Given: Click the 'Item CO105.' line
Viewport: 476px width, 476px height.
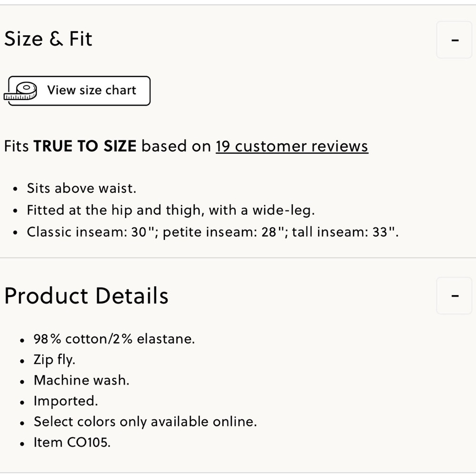Looking at the screenshot, I should pyautogui.click(x=72, y=442).
